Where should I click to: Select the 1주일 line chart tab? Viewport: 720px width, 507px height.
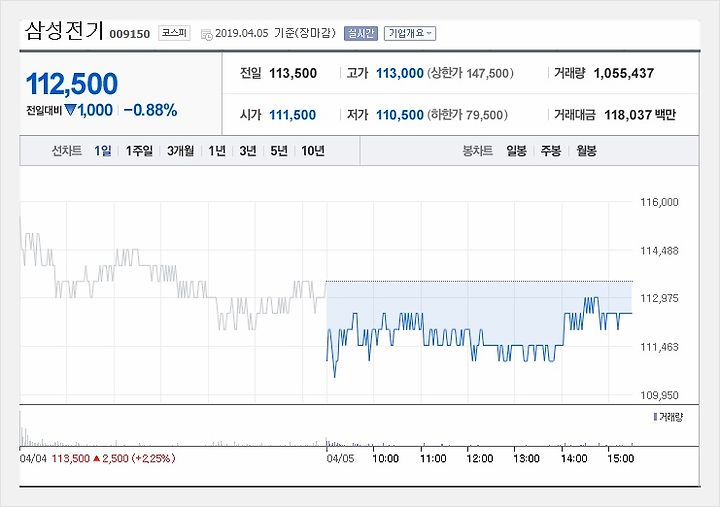tap(139, 151)
